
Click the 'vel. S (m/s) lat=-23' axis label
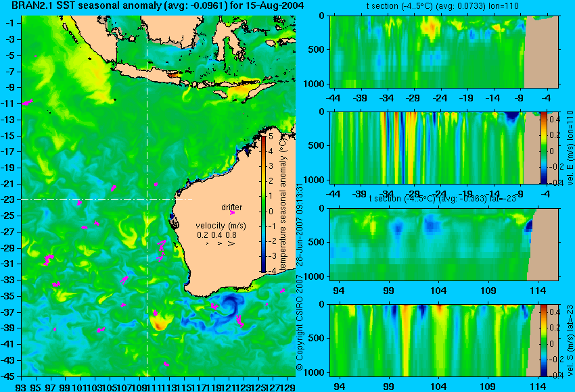pyautogui.click(x=570, y=340)
